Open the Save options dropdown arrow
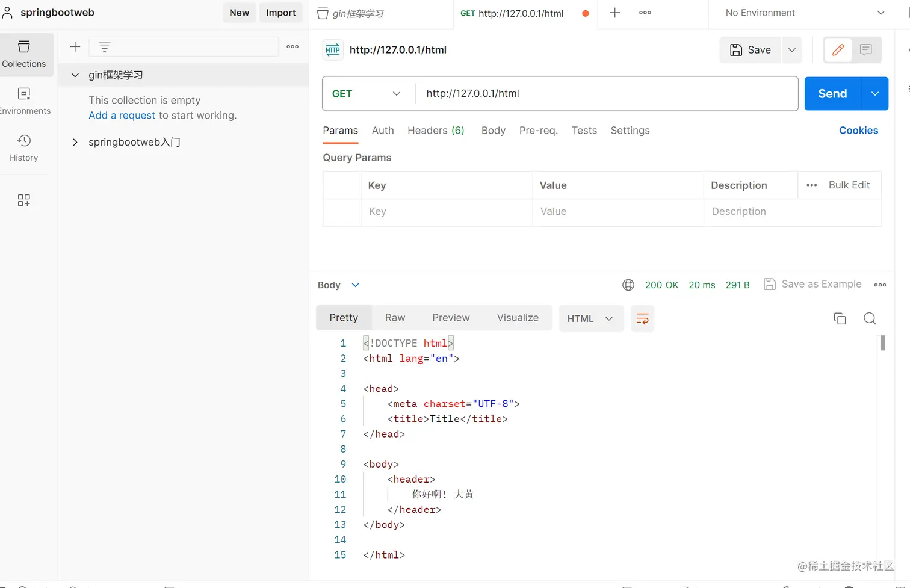Screen dimensions: 910x588 point(792,50)
